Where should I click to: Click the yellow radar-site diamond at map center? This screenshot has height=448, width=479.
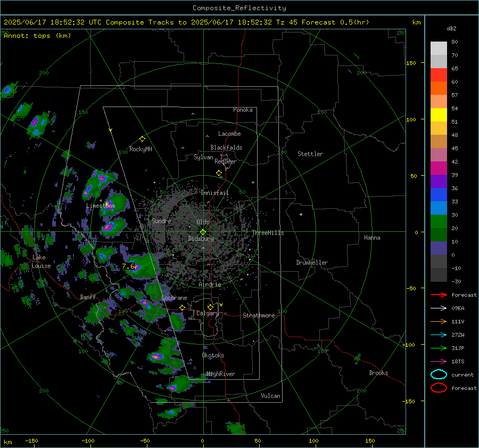tap(203, 232)
